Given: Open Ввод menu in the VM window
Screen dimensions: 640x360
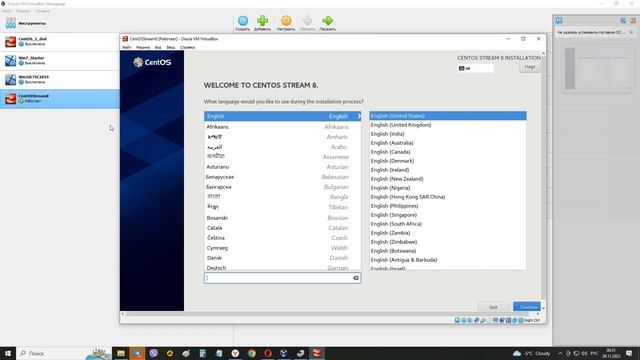Looking at the screenshot, I should (x=171, y=47).
